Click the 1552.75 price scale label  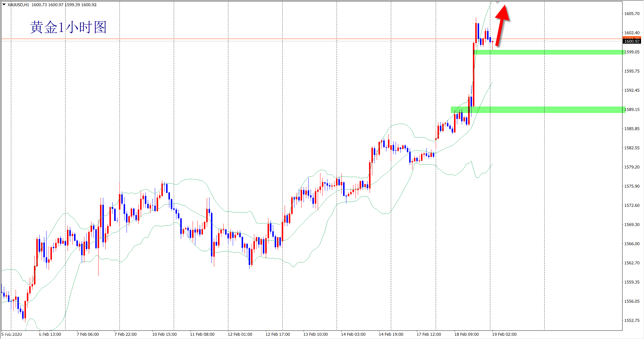pyautogui.click(x=632, y=320)
